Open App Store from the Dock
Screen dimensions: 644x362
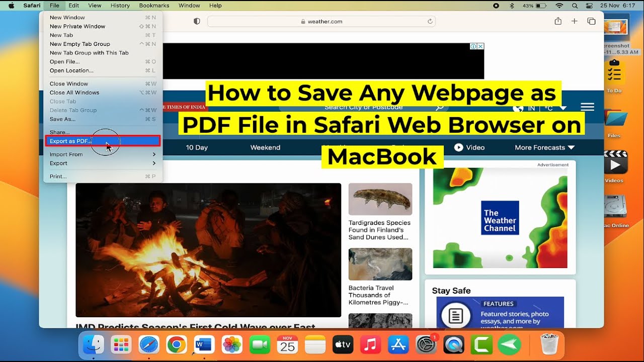[398, 345]
